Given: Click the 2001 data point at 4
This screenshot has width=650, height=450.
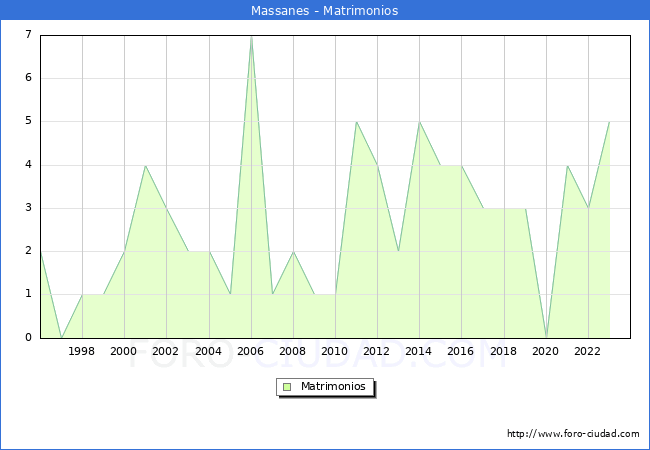Looking at the screenshot, I should click(145, 166).
